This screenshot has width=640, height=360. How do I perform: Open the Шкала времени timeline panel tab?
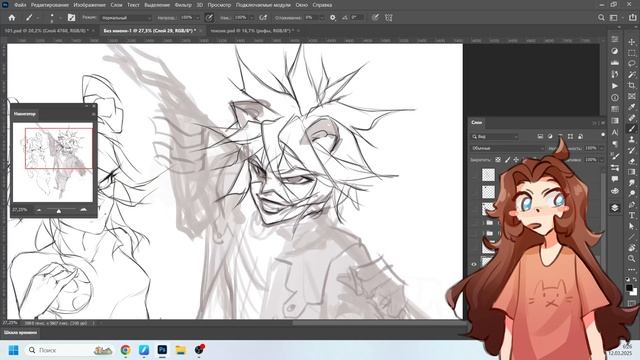pos(20,333)
